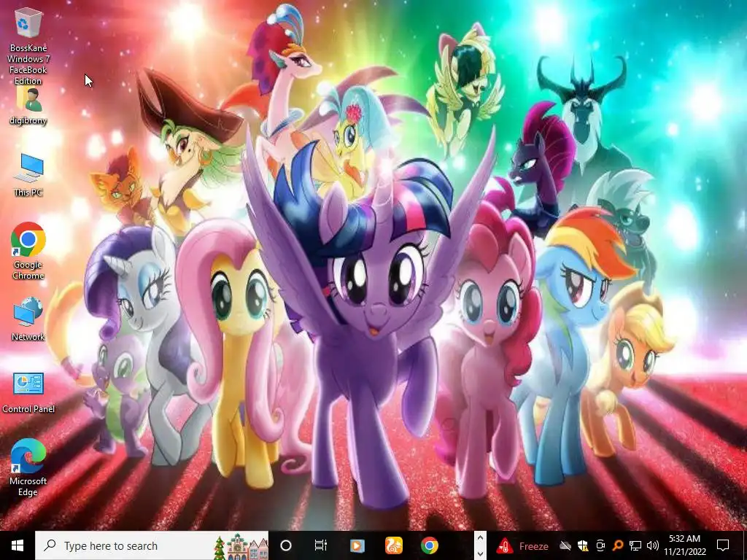Open the 5:32 AM clock and calendar

click(684, 545)
